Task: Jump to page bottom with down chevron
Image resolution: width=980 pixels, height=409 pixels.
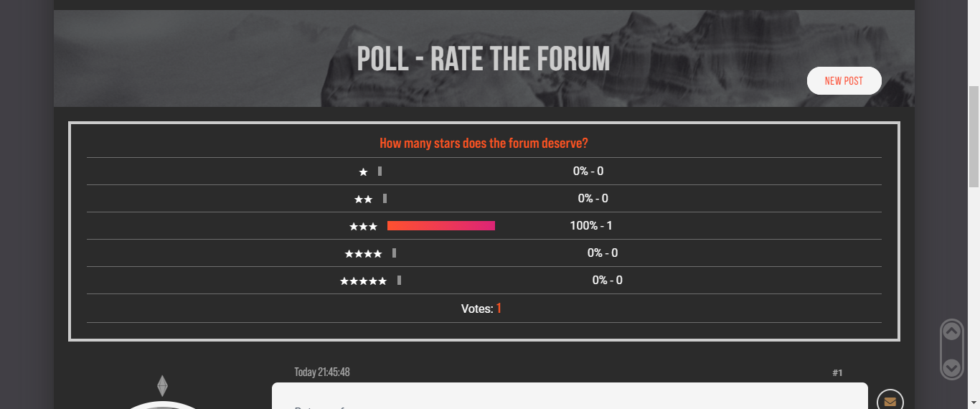Action: point(951,367)
